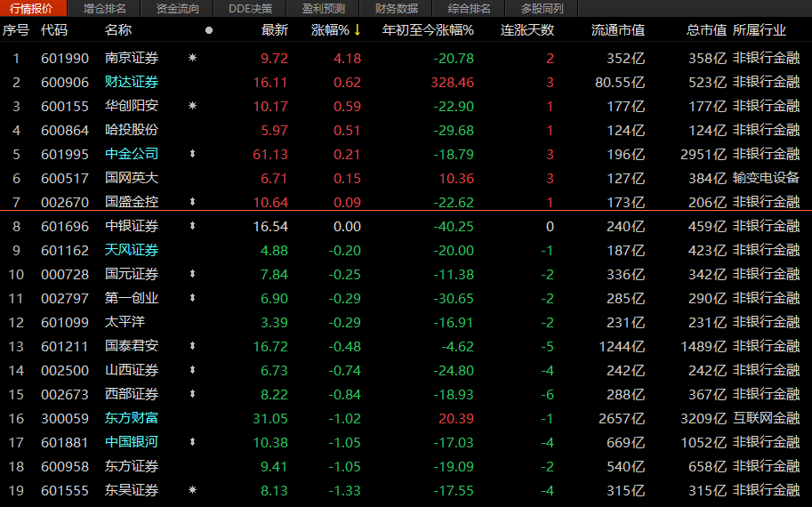Click the marker icon beside 西部证券
This screenshot has height=507, width=812.
click(193, 394)
